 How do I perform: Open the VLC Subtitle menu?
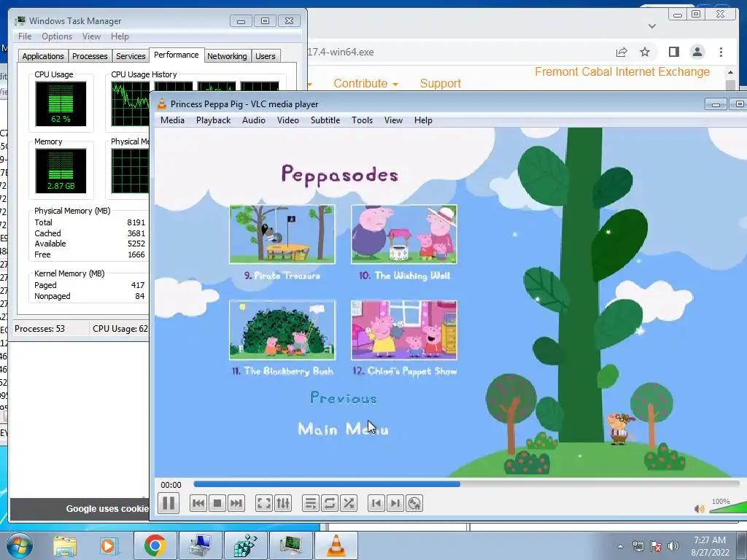[325, 120]
